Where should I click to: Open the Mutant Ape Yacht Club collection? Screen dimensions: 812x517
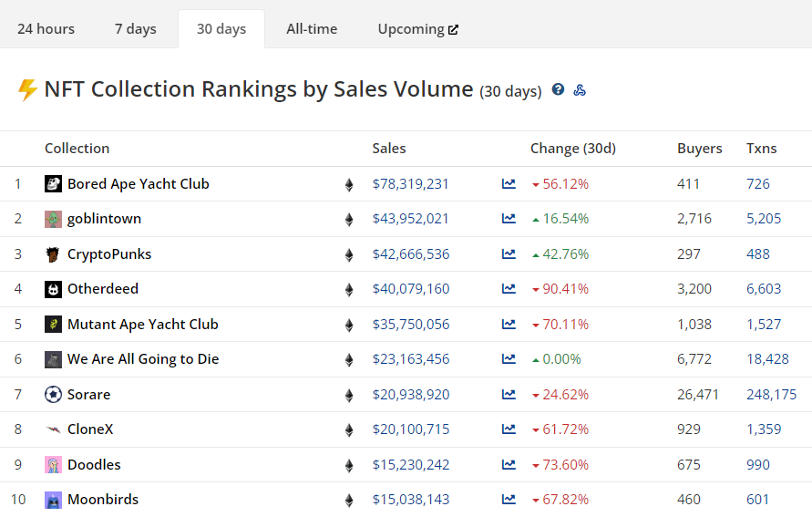(x=142, y=325)
